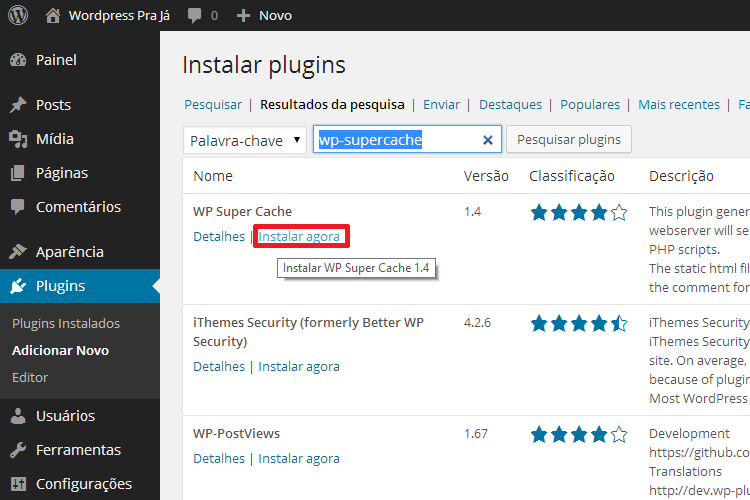Open the Mais recentes tab

[679, 104]
